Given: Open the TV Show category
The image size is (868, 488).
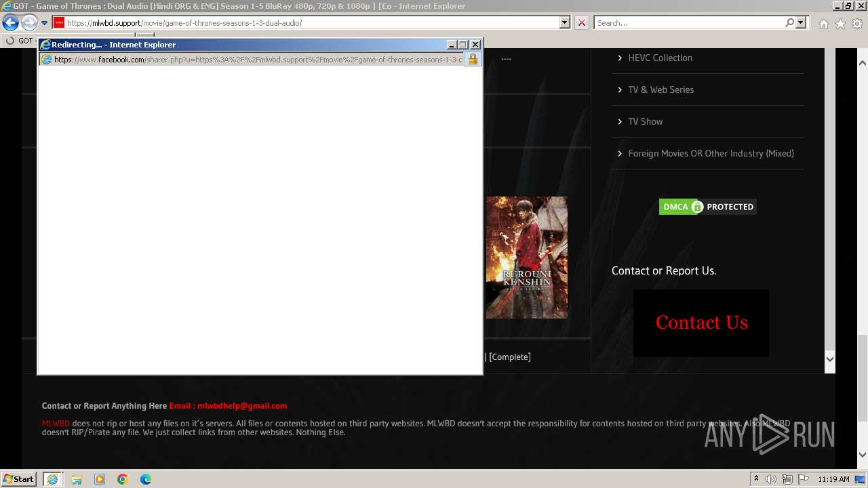Looking at the screenshot, I should (x=645, y=121).
